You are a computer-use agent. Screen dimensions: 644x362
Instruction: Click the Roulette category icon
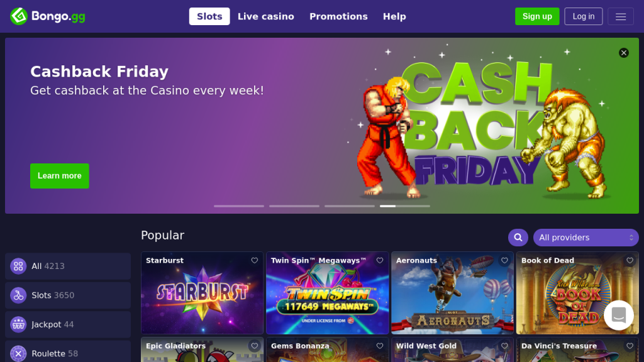[x=18, y=353]
